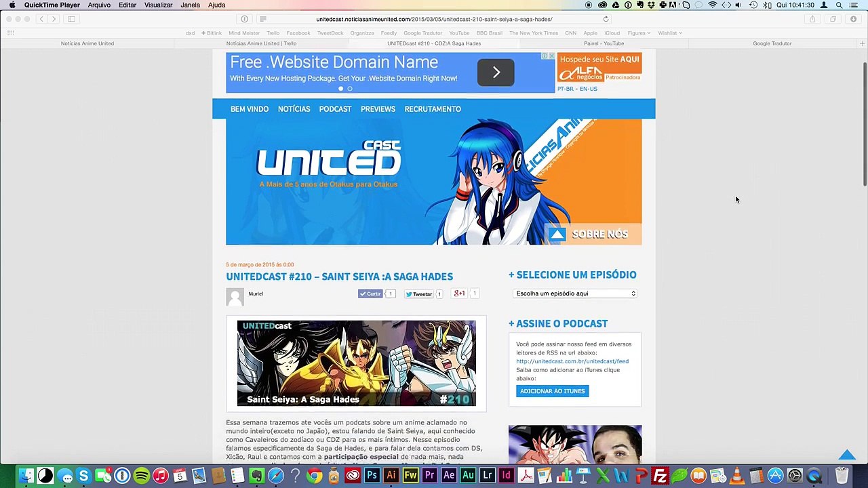The height and width of the screenshot is (488, 868).
Task: Launch VLC cone icon in Dock
Action: point(736,476)
